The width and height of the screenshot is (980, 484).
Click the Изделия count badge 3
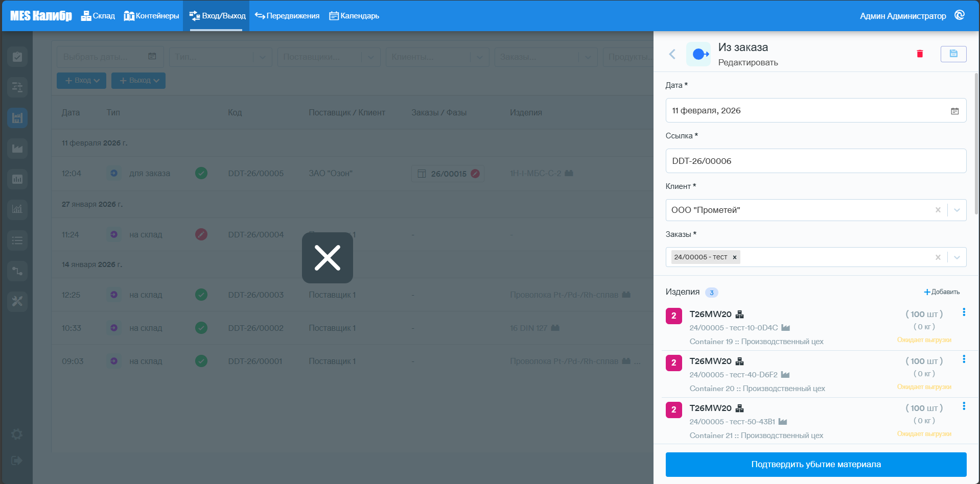coord(711,293)
